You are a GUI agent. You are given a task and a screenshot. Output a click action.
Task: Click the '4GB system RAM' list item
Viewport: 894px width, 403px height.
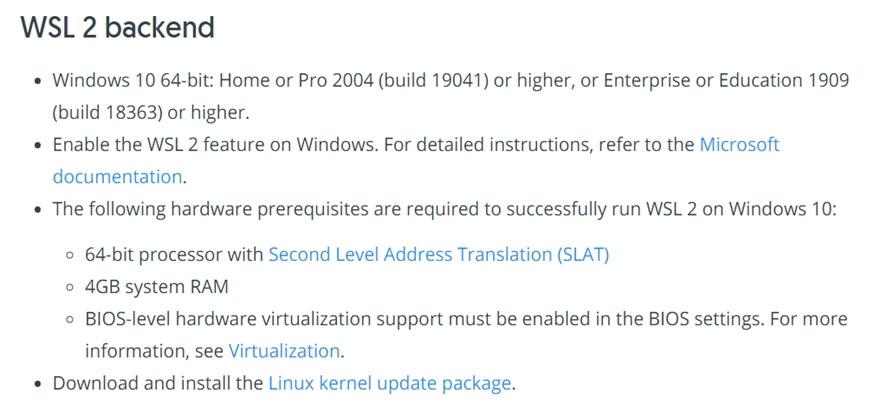157,287
